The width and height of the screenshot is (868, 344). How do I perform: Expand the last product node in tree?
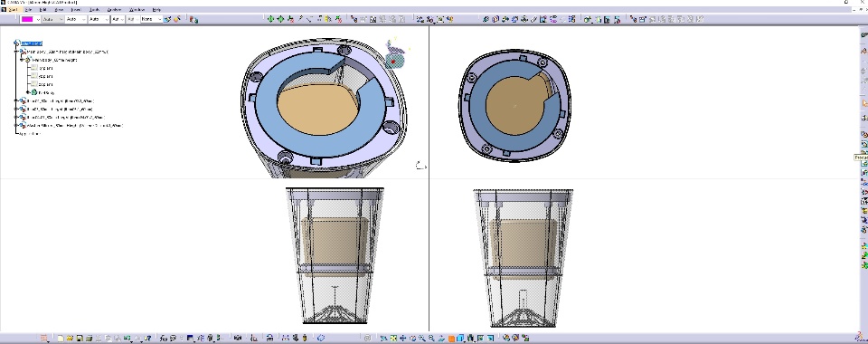pos(16,125)
